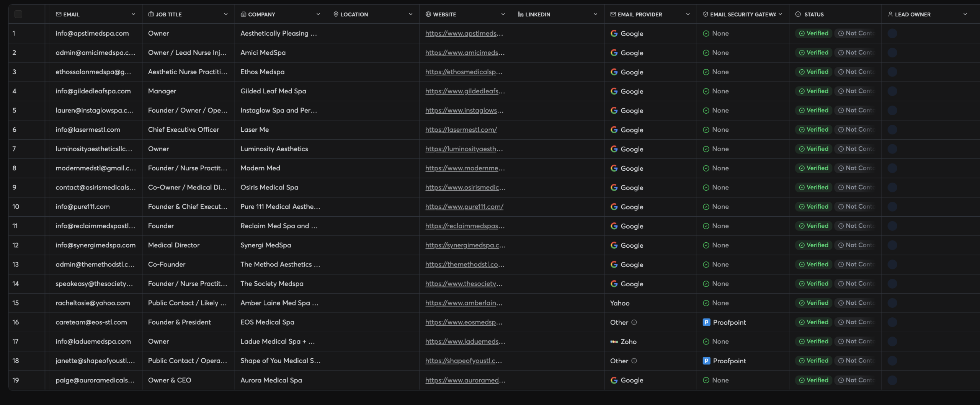Image resolution: width=980 pixels, height=405 pixels.
Task: Select the Medical Director job title cell
Action: (x=188, y=245)
